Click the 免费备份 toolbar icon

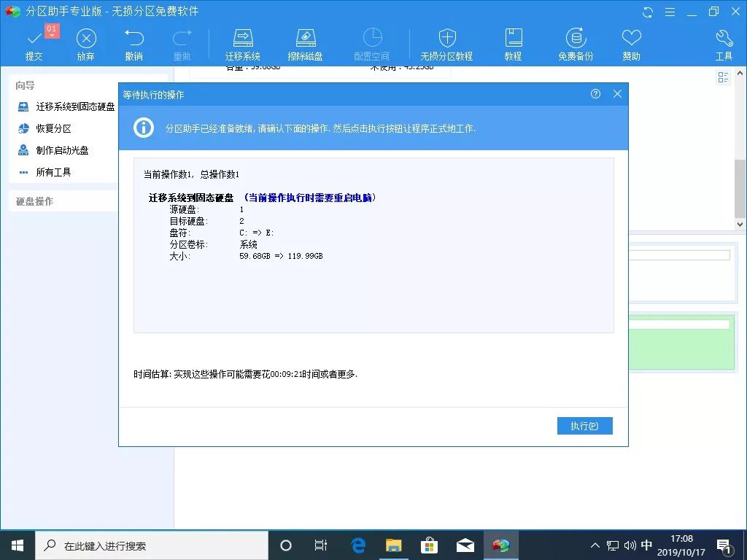coord(576,44)
